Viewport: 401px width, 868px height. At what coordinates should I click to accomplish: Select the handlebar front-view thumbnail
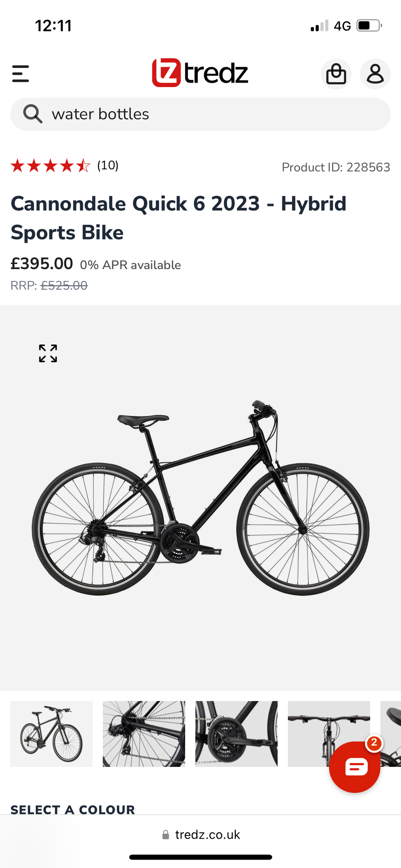(329, 734)
